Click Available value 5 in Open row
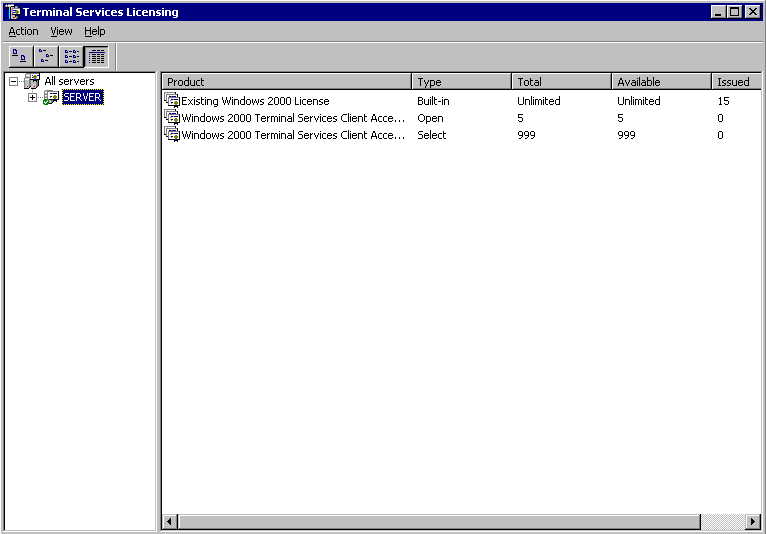The width and height of the screenshot is (766, 534). (620, 118)
